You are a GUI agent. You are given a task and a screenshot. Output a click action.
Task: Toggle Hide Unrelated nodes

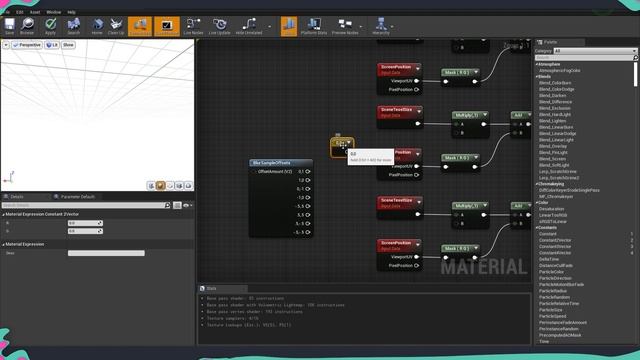pos(249,27)
